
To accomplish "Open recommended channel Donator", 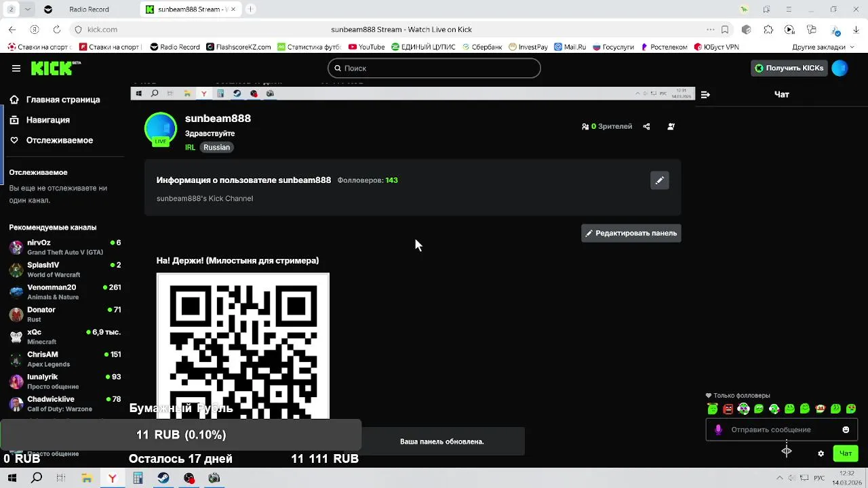I will [64, 314].
